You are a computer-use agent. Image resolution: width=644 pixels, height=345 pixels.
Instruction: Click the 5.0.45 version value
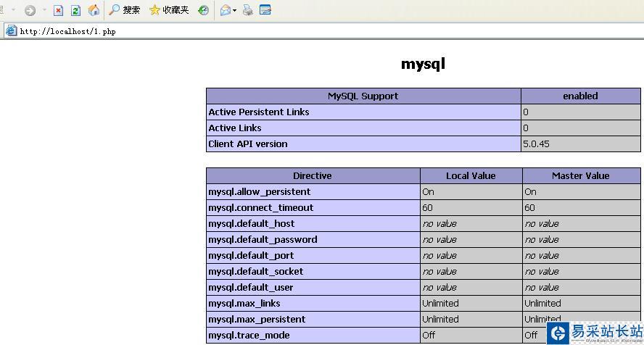536,144
